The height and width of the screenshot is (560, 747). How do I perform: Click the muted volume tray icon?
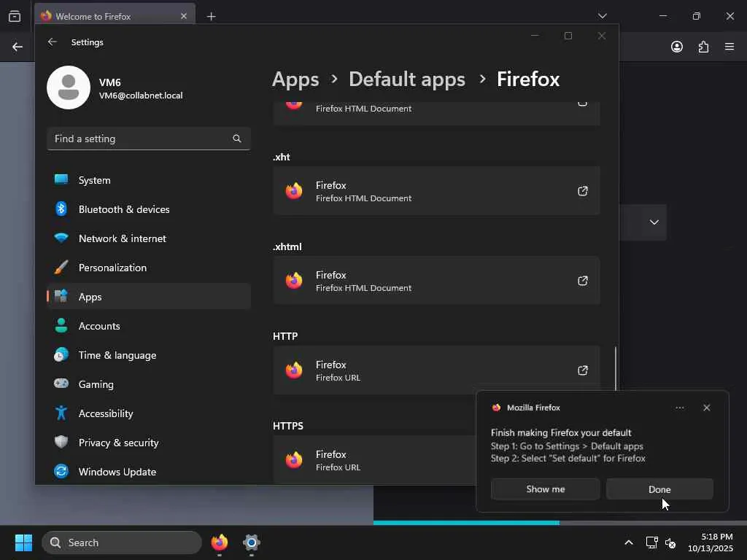point(670,542)
